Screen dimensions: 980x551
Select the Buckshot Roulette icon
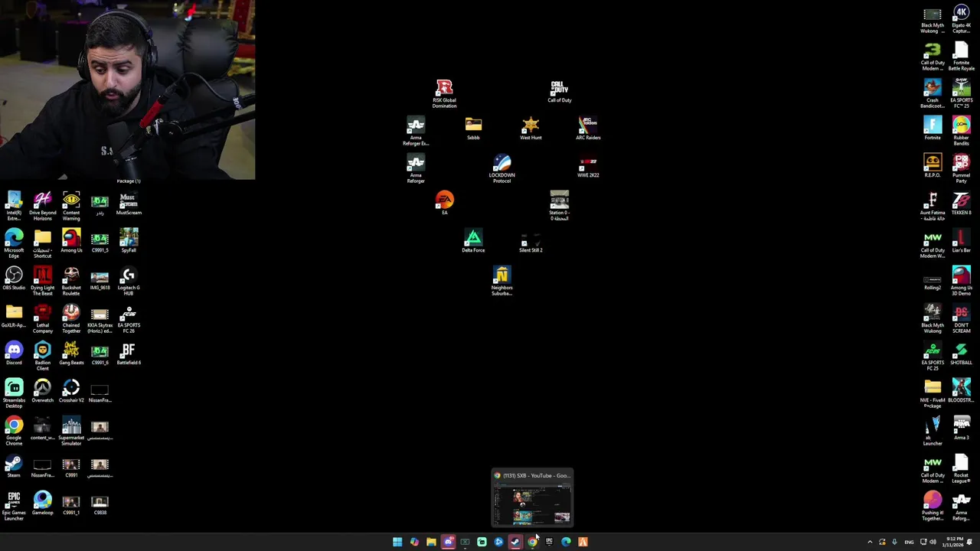click(71, 281)
